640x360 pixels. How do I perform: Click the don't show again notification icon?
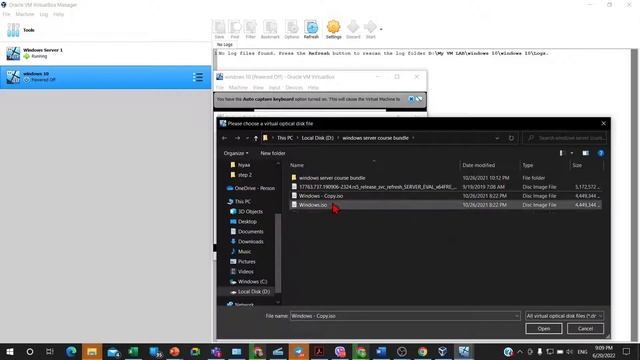click(419, 99)
